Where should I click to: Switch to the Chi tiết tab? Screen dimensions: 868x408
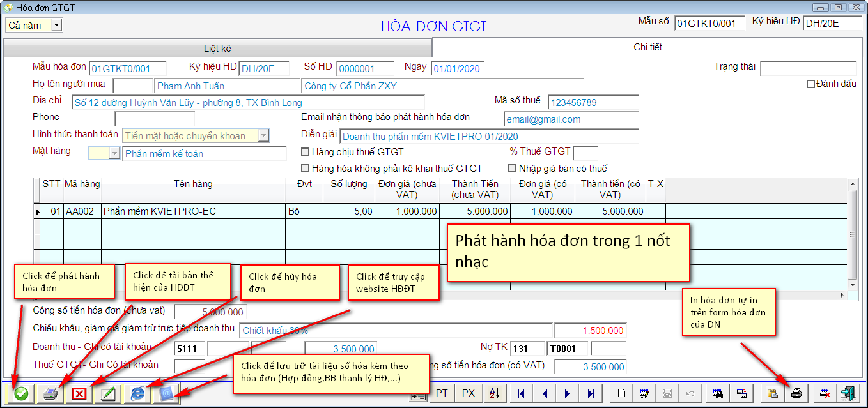coord(648,48)
